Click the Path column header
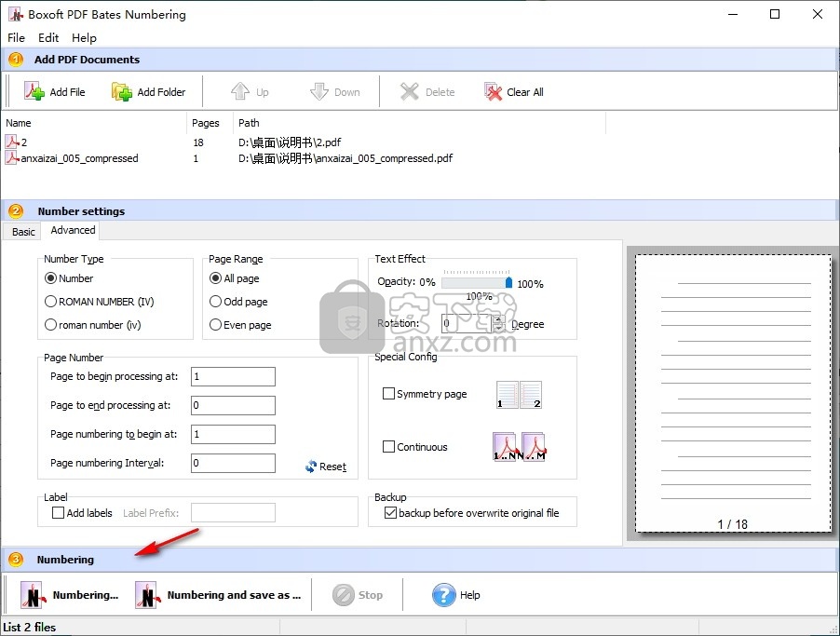This screenshot has height=636, width=840. click(x=419, y=123)
